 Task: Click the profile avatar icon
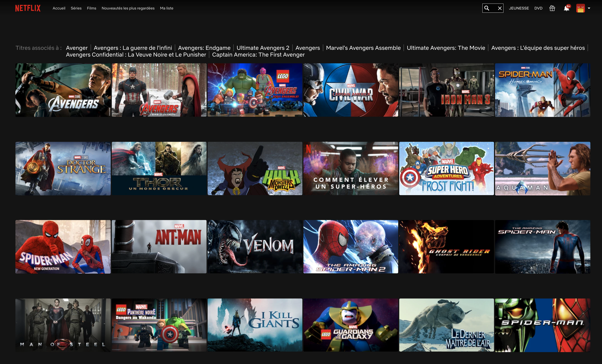click(x=580, y=8)
